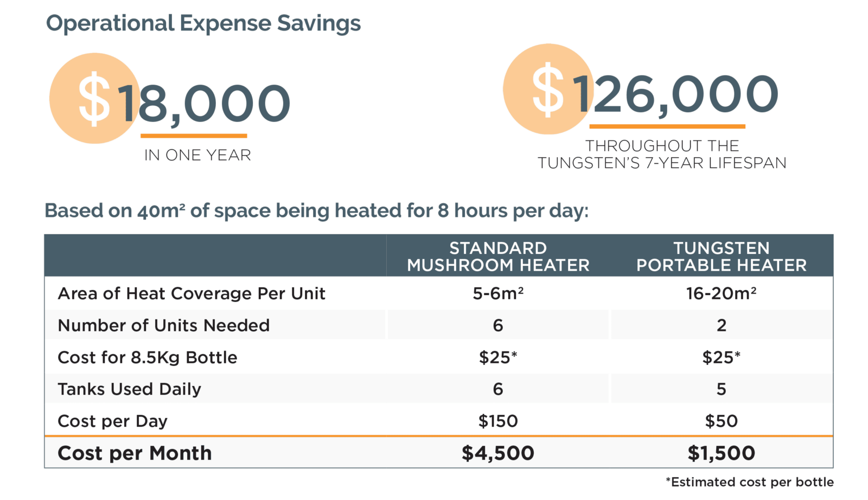Click the "Operational Expense Savings" heading

tap(203, 23)
